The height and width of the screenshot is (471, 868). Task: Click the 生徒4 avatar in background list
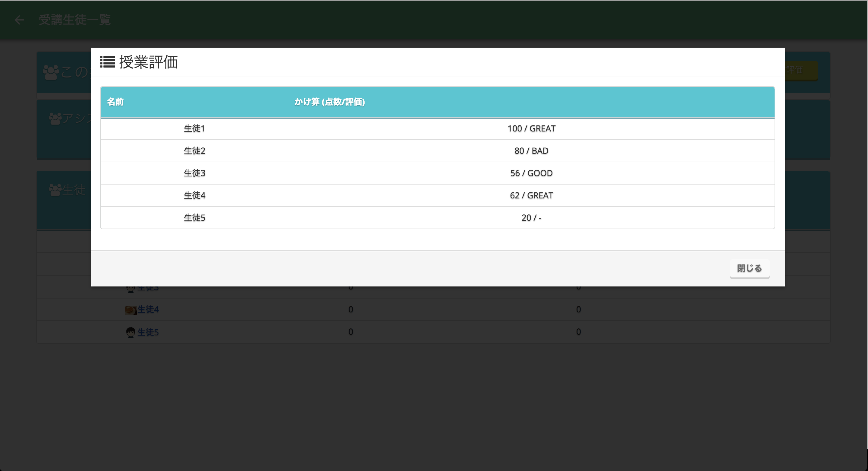131,310
